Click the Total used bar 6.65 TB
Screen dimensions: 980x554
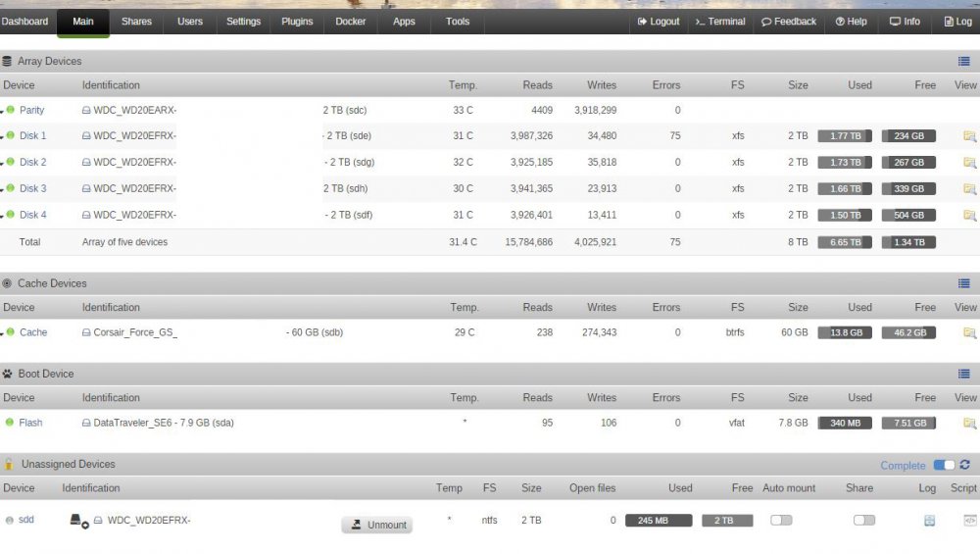[x=845, y=242]
